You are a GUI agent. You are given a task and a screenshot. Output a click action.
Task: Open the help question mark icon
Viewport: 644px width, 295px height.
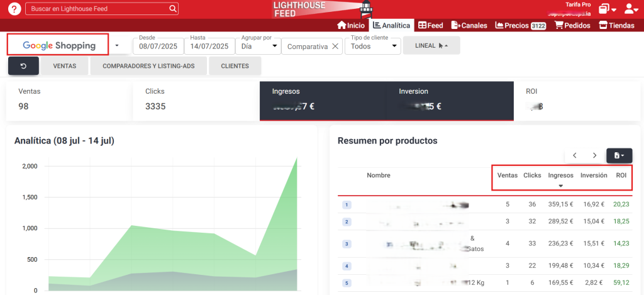tap(14, 9)
